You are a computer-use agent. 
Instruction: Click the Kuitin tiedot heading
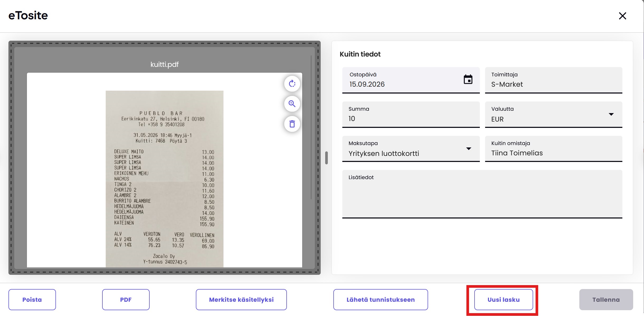point(360,54)
